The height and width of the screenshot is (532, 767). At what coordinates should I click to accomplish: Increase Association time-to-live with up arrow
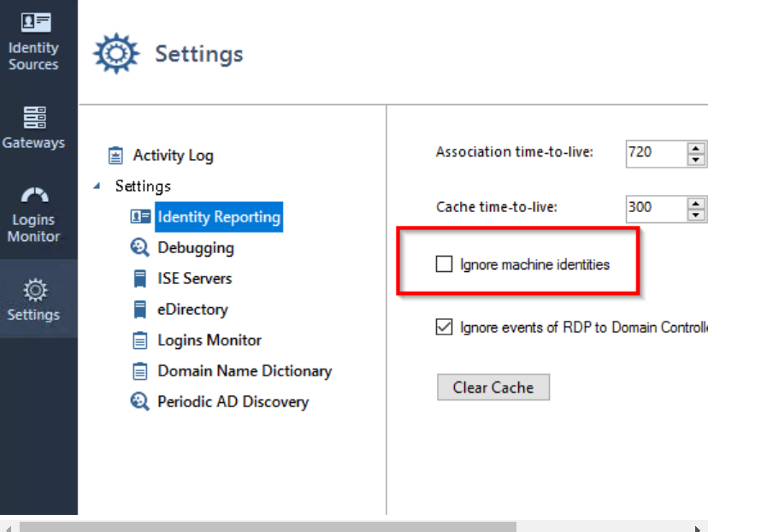(697, 148)
